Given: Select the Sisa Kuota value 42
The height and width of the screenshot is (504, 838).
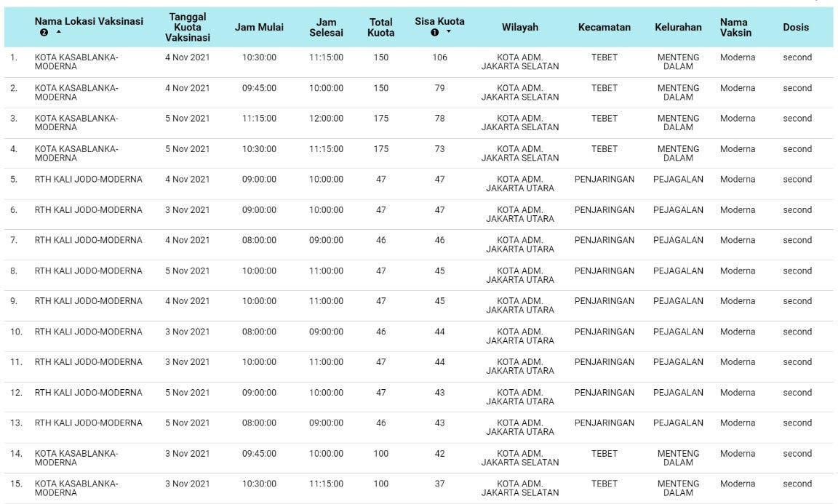Looking at the screenshot, I should pos(440,453).
